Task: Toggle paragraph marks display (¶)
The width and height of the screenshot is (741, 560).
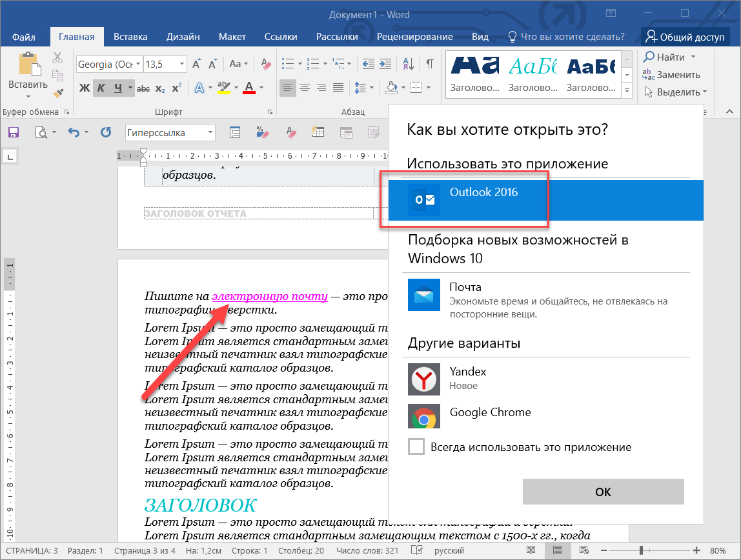Action: (x=430, y=64)
